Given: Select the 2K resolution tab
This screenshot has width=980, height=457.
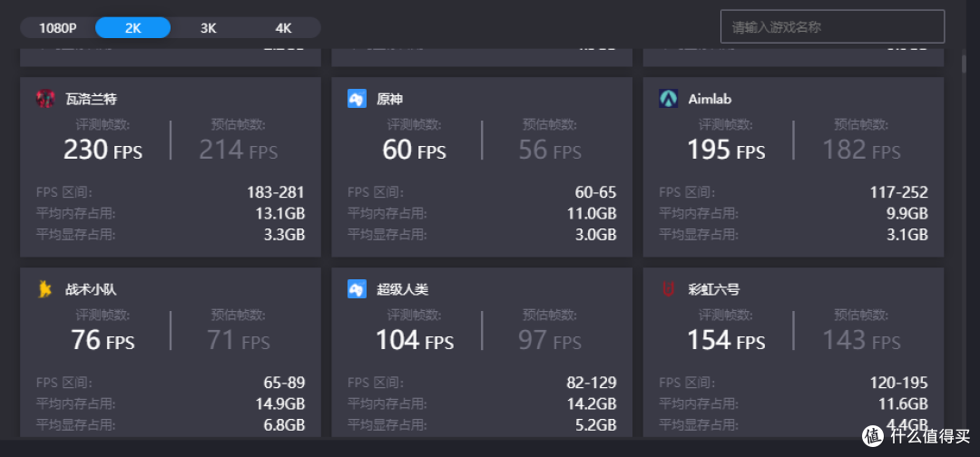Looking at the screenshot, I should [133, 28].
